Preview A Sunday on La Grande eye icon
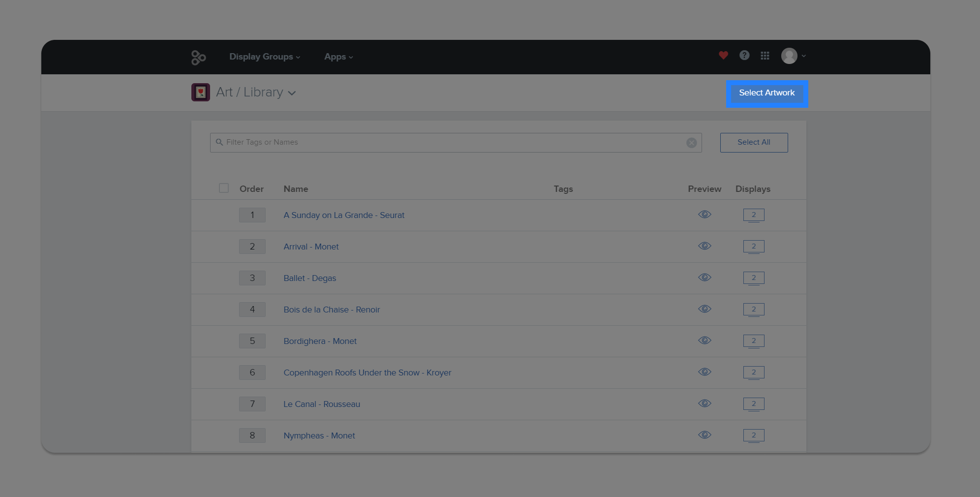980x497 pixels. [x=704, y=215]
